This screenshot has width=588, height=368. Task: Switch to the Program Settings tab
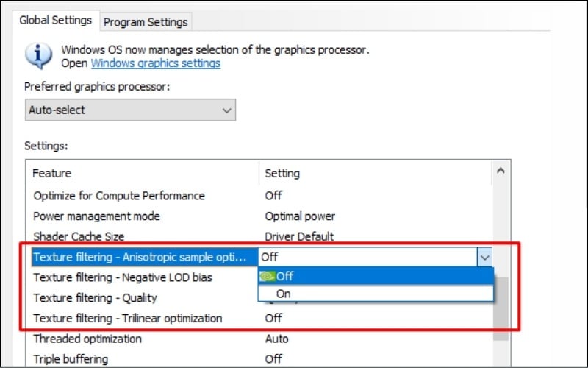pos(146,22)
